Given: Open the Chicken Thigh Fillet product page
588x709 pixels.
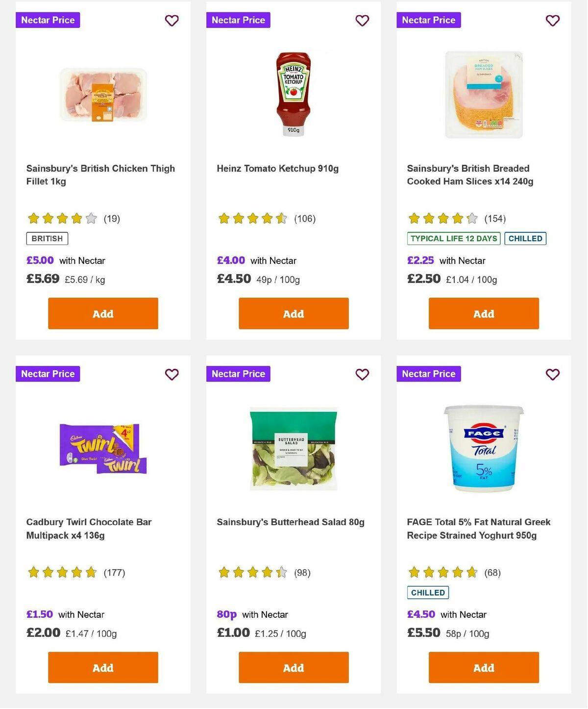Looking at the screenshot, I should pyautogui.click(x=100, y=175).
